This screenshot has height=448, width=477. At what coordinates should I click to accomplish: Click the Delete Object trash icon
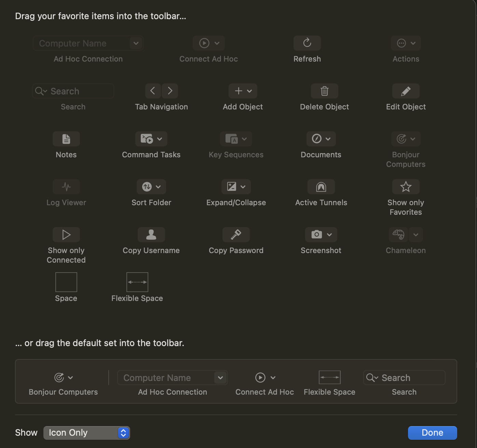pyautogui.click(x=324, y=91)
